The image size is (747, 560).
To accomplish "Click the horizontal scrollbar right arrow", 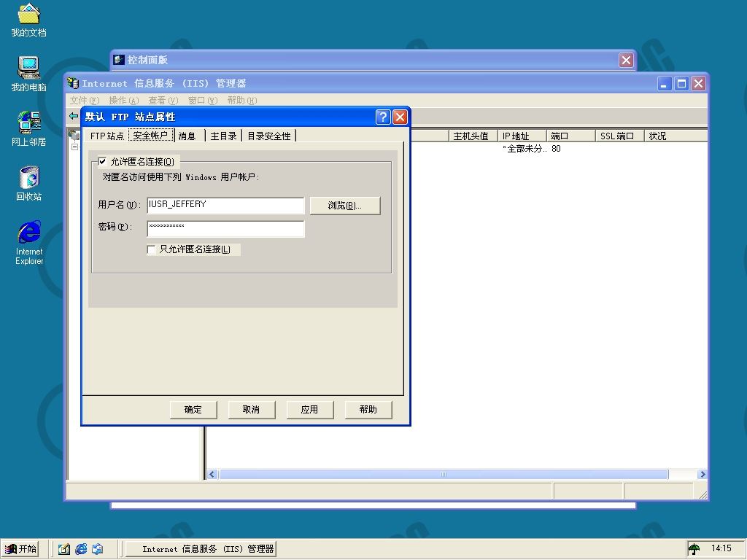I will tap(702, 474).
